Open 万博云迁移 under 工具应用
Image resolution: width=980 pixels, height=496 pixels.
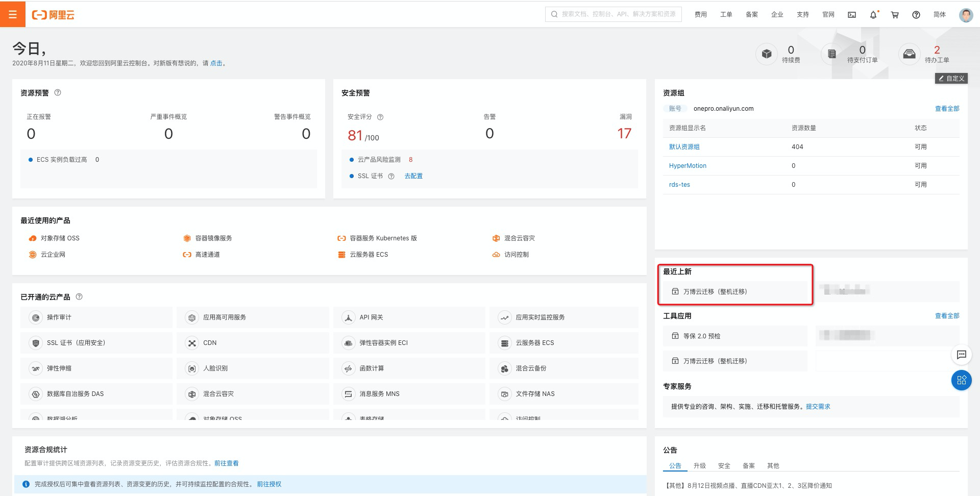(x=736, y=361)
